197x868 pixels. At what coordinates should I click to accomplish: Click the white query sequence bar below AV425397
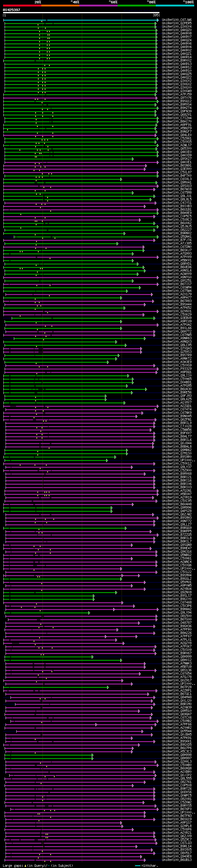click(x=81, y=13)
